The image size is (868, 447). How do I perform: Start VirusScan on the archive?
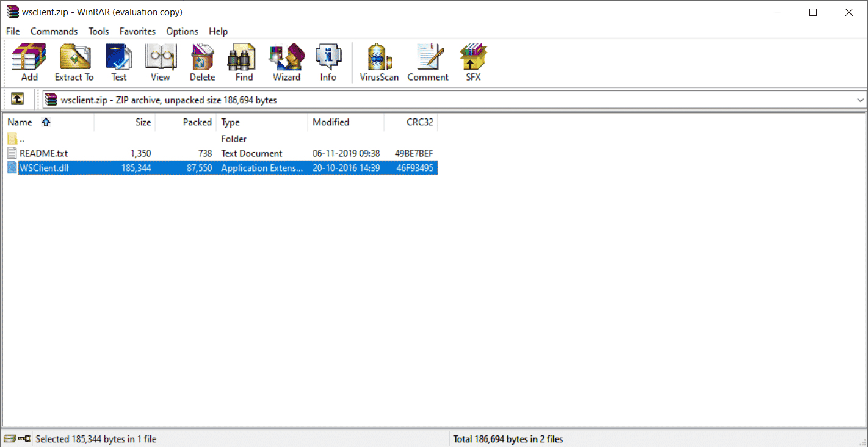tap(379, 62)
